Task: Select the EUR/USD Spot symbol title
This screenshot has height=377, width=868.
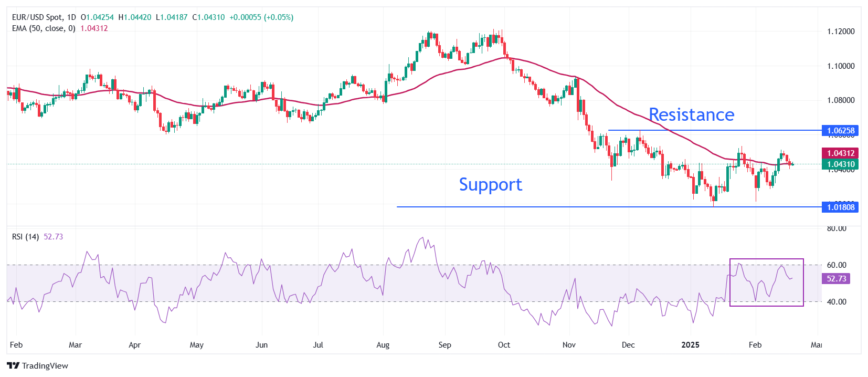Action: coord(44,17)
